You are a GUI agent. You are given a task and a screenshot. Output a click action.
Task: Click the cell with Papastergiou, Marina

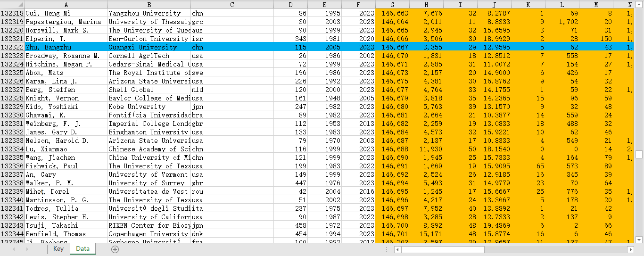tap(66, 22)
